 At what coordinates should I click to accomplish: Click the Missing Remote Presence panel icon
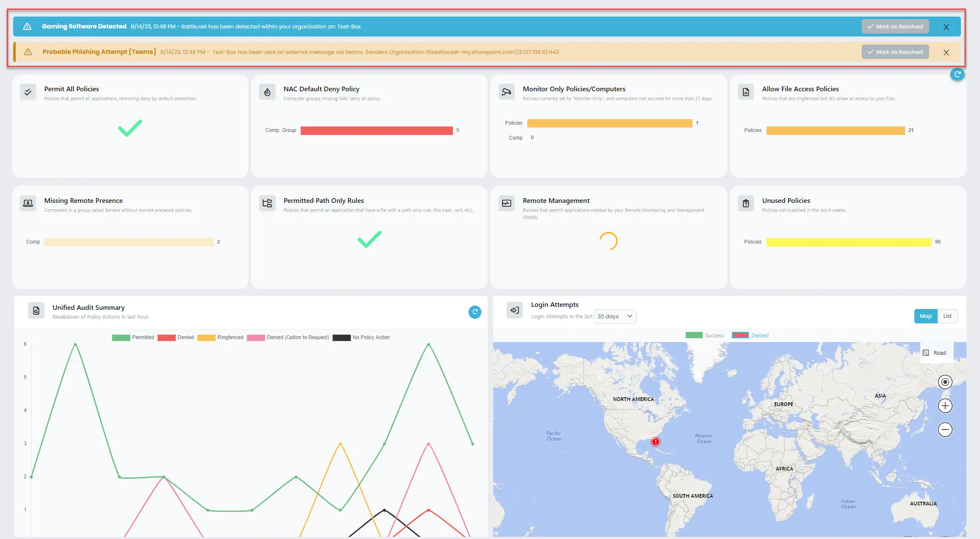click(28, 203)
